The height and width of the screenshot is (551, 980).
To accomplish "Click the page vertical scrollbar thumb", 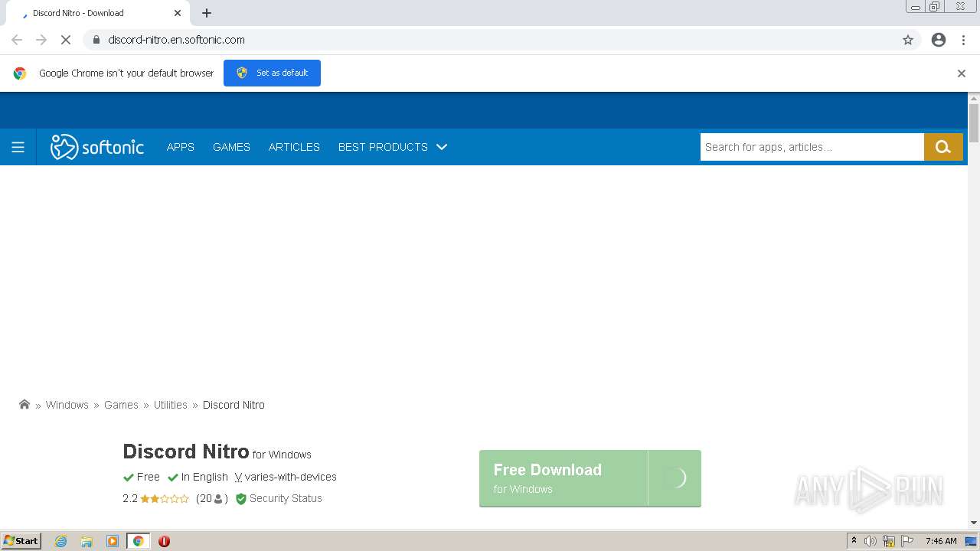I will tap(974, 122).
